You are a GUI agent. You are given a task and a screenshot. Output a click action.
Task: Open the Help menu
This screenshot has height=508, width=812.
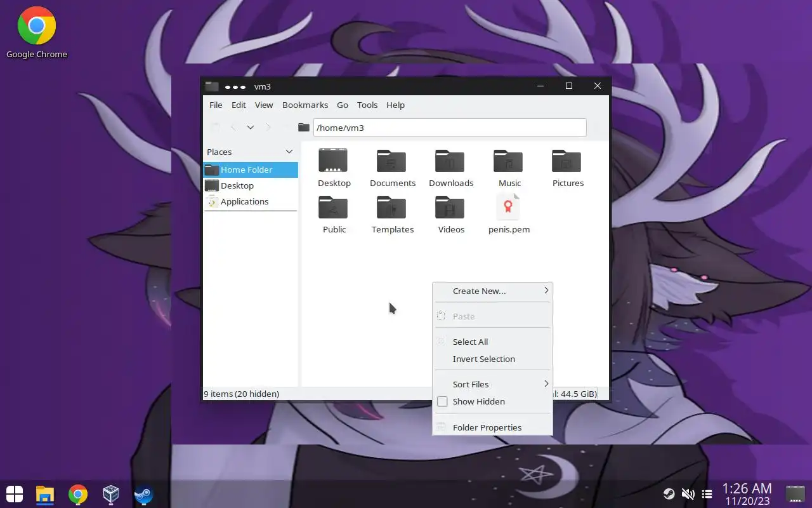pos(395,105)
